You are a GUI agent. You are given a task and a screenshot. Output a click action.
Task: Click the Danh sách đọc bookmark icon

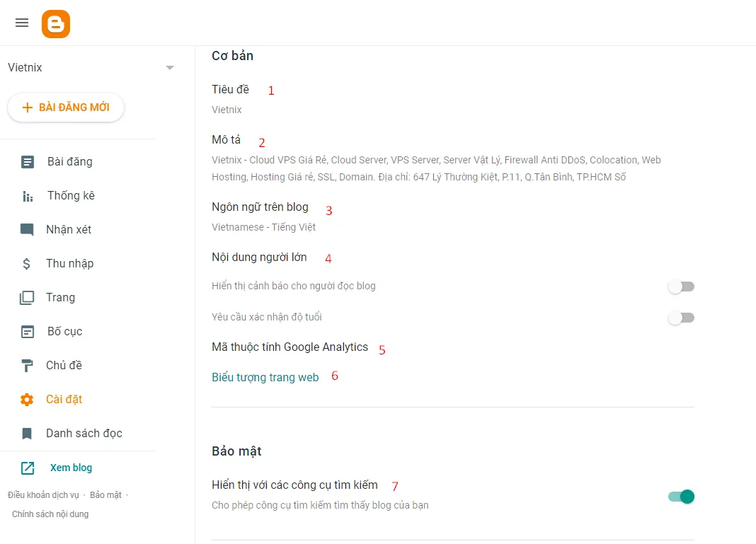pyautogui.click(x=28, y=434)
